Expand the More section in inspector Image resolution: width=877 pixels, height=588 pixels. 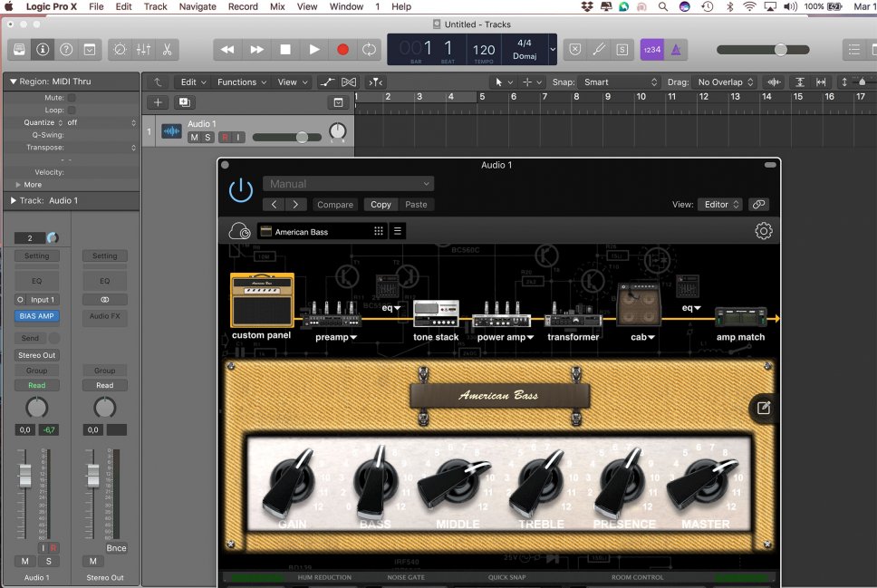28,185
